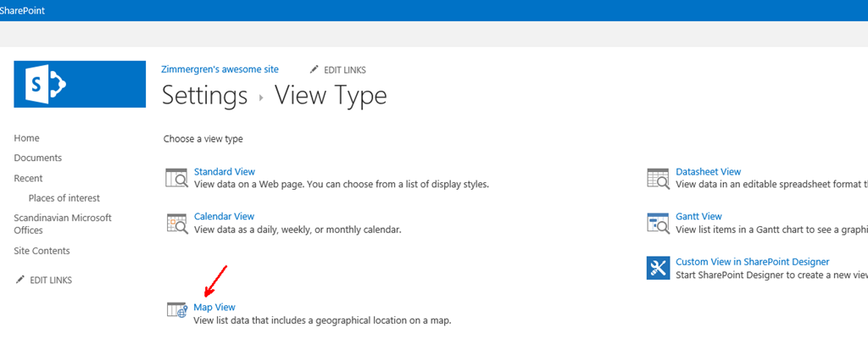Choose the Calendar View link

(x=224, y=217)
